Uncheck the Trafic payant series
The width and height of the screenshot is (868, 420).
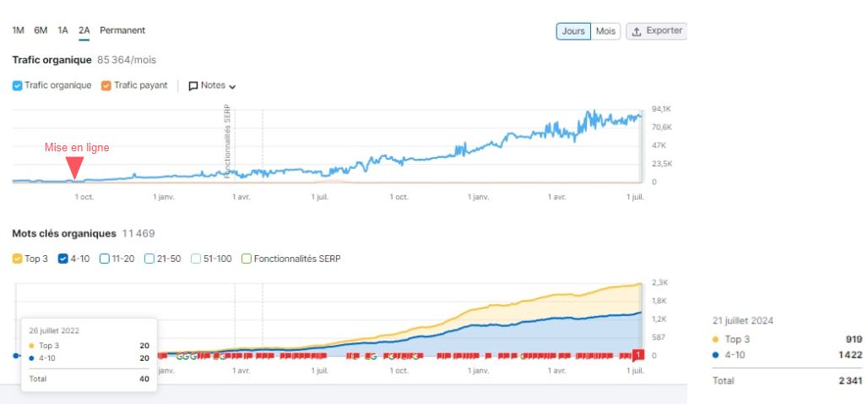106,85
